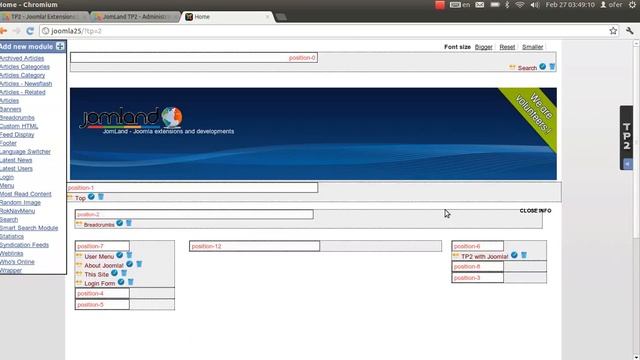The image size is (640, 360).
Task: Click the drag handle icon of Login Form
Action: 79,283
